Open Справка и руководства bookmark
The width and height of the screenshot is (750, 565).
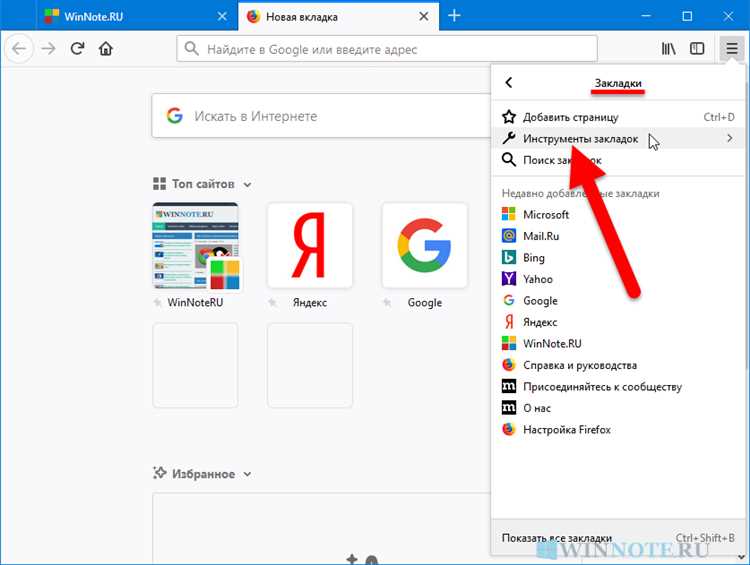618,365
